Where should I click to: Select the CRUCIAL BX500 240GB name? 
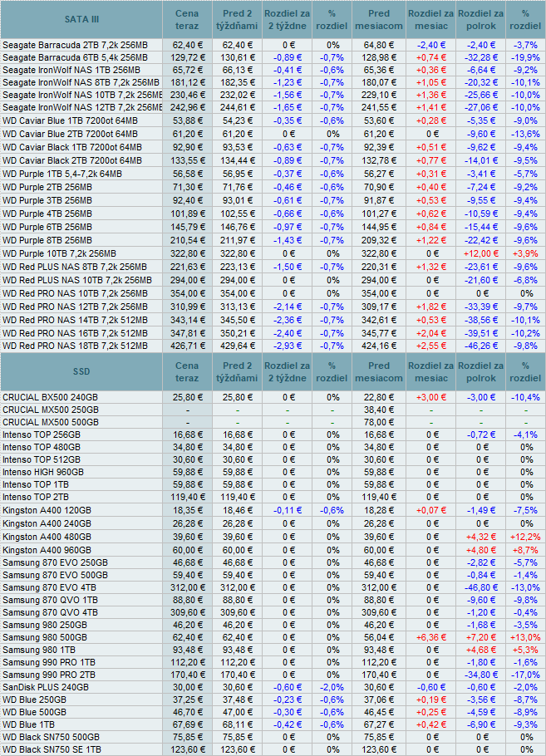[50, 397]
